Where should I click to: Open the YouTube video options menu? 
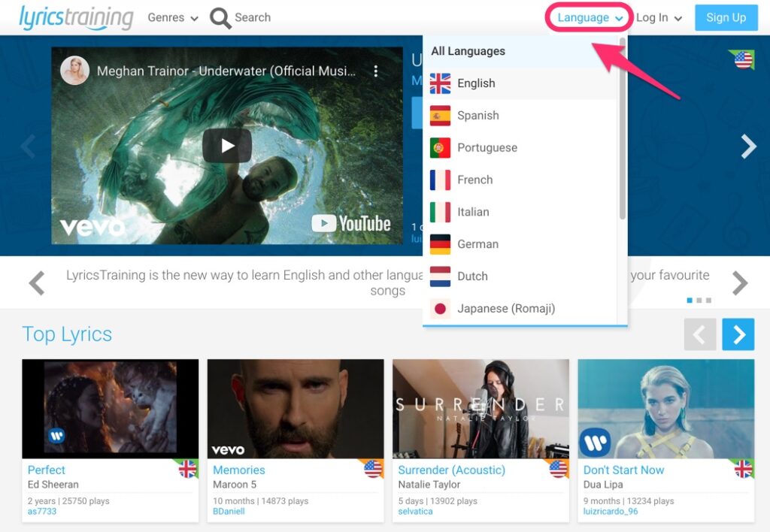pyautogui.click(x=375, y=71)
